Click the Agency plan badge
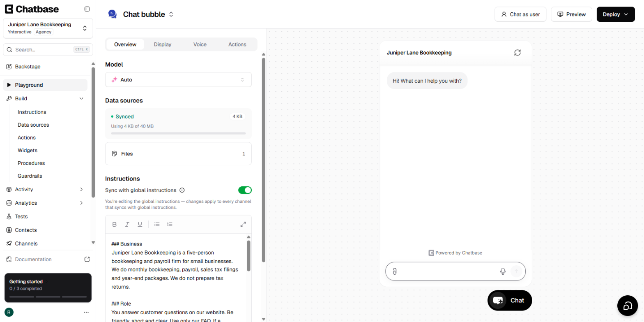644x322 pixels. pyautogui.click(x=43, y=32)
